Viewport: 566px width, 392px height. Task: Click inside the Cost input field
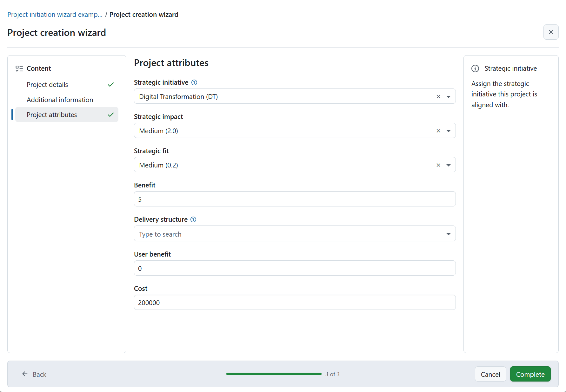tap(295, 302)
